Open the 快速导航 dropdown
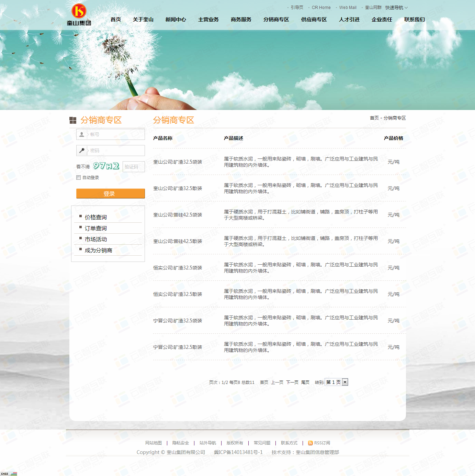 click(396, 8)
